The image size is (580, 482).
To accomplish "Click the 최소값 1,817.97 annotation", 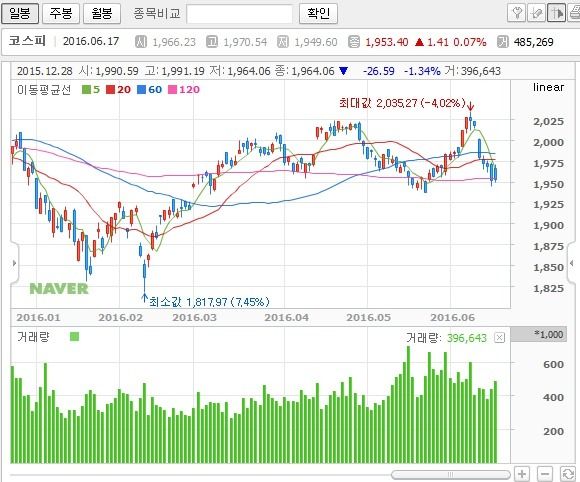I will point(209,302).
